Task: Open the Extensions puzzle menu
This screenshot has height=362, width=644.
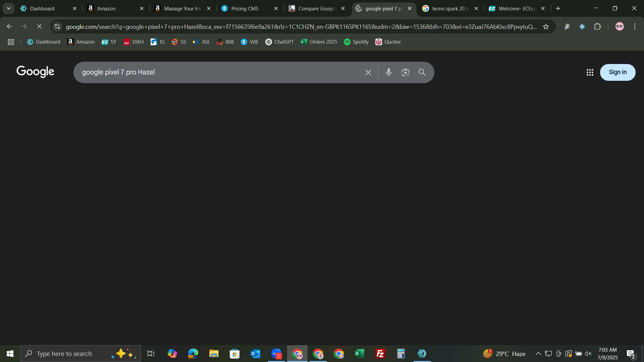Action: click(597, 26)
